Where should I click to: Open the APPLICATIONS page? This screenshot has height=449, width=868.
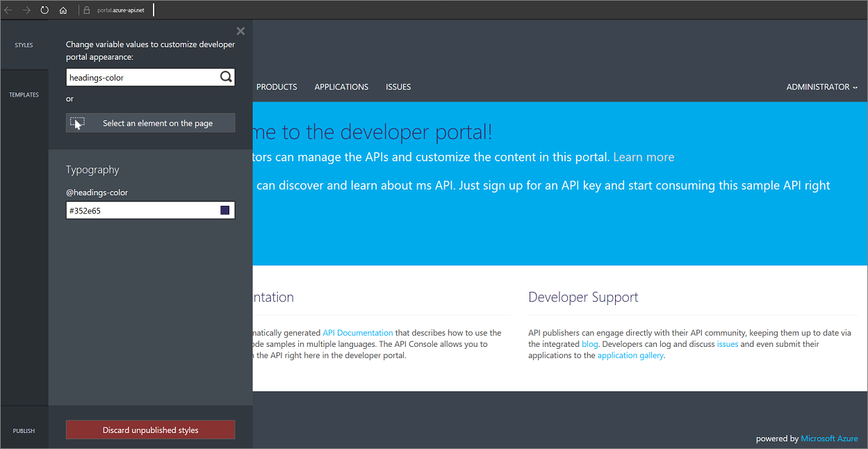[x=341, y=86]
